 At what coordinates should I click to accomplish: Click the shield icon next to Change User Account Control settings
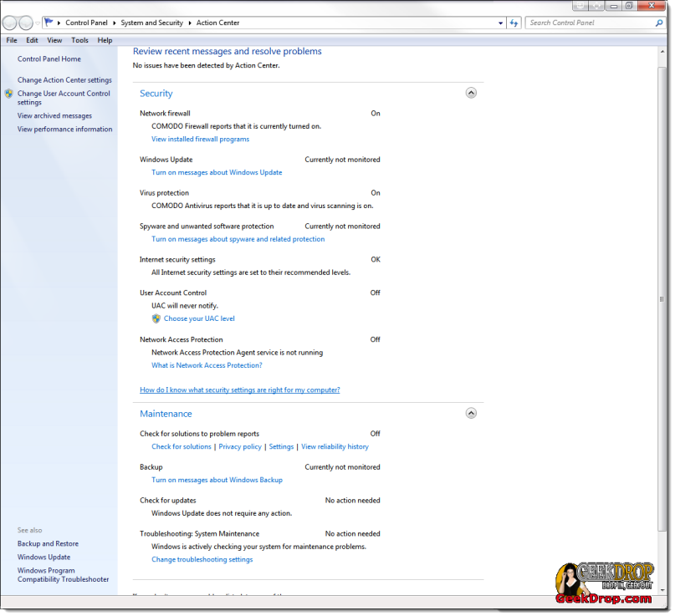[x=8, y=94]
